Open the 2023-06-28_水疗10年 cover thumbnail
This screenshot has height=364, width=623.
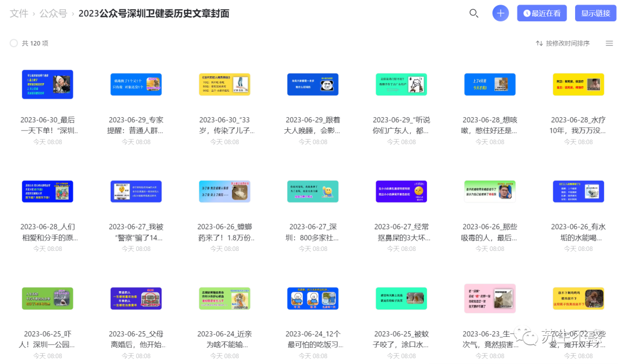pyautogui.click(x=578, y=84)
